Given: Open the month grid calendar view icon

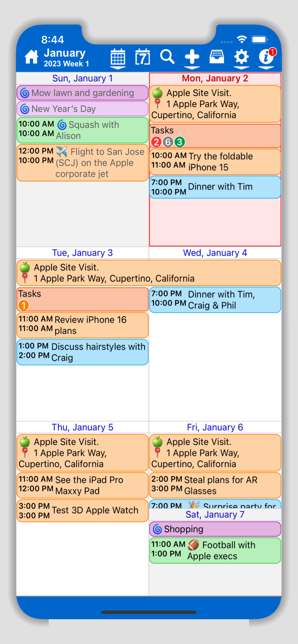Looking at the screenshot, I should (x=118, y=57).
